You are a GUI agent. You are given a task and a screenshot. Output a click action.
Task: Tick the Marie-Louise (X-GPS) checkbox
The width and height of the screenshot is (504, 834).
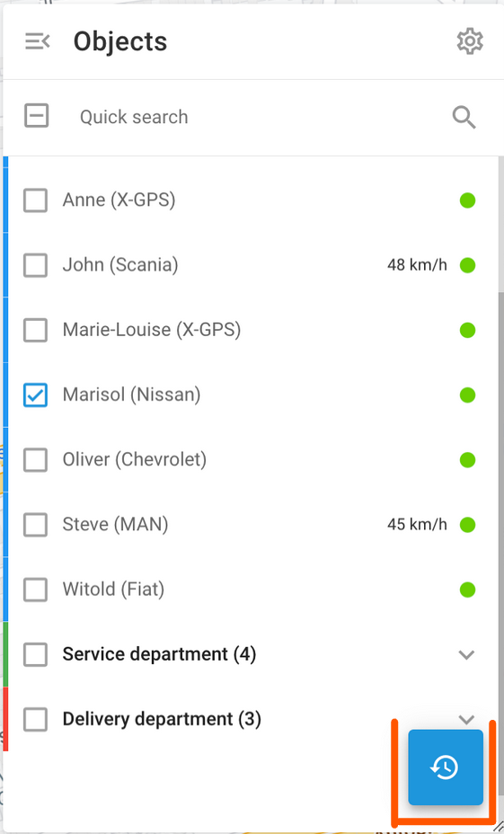36,331
